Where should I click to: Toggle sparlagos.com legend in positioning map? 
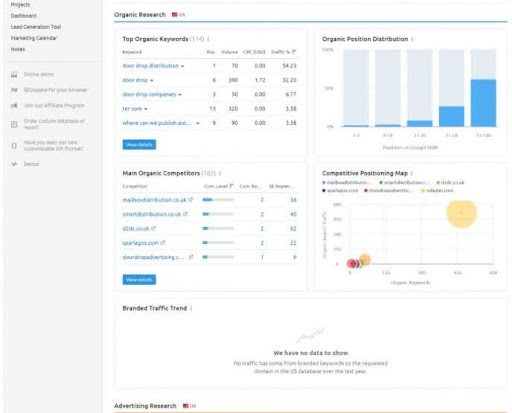coord(340,190)
